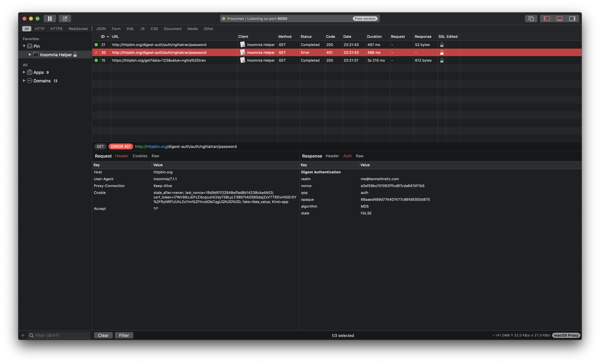The image size is (600, 364).
Task: Show only XML requests
Action: coord(130,29)
